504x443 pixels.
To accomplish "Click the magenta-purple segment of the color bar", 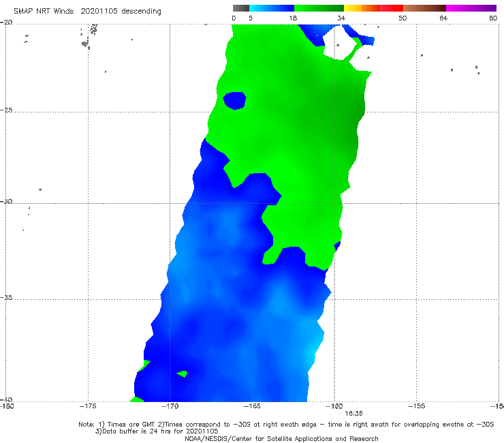I will [x=471, y=8].
